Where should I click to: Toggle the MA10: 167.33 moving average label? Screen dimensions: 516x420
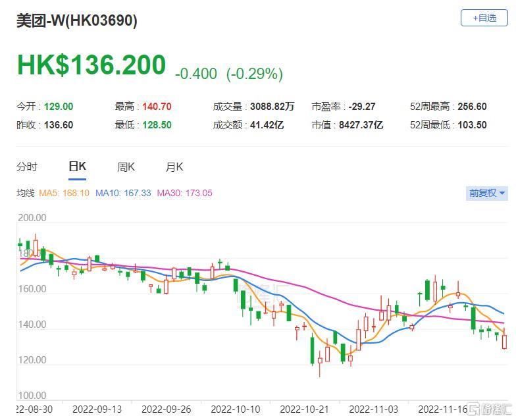[123, 194]
